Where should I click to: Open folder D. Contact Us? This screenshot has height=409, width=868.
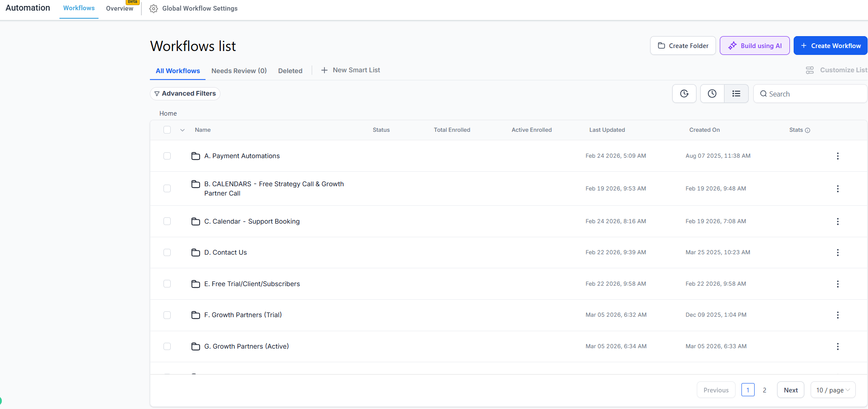click(x=225, y=253)
